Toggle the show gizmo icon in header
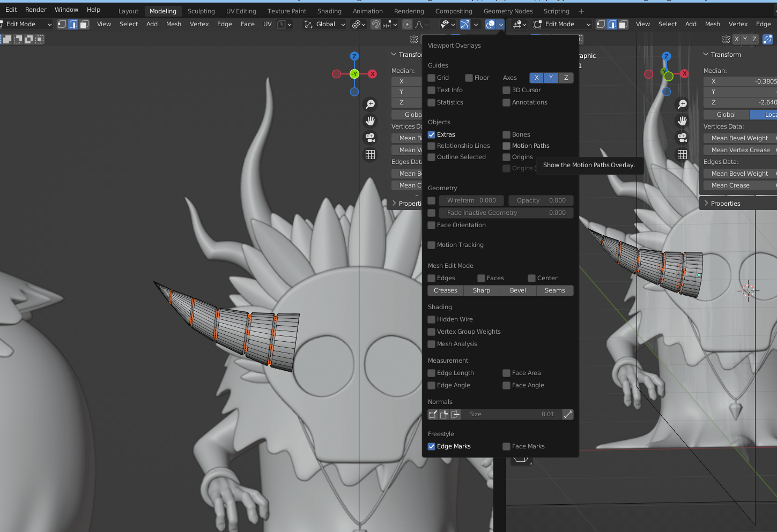The image size is (777, 532). pyautogui.click(x=465, y=24)
